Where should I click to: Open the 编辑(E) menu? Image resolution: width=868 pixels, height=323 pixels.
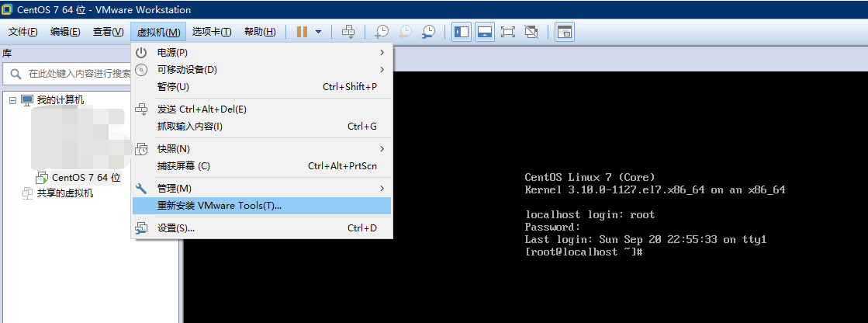tap(65, 32)
